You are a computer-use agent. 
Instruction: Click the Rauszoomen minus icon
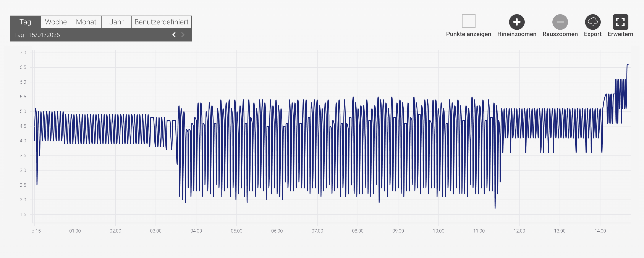coord(560,22)
